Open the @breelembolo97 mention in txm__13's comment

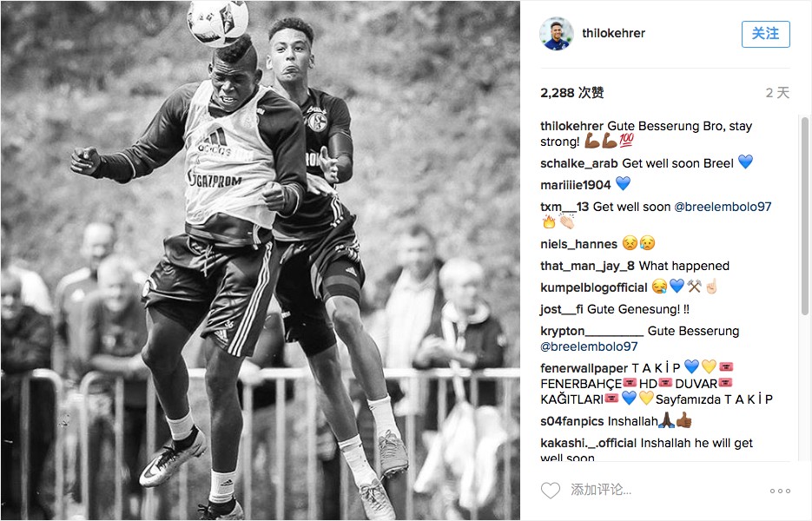pyautogui.click(x=723, y=207)
